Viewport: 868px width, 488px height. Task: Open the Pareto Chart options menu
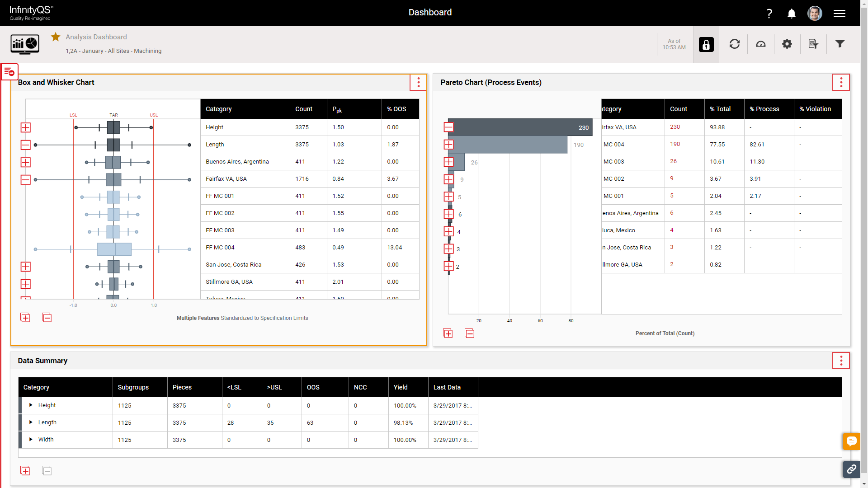(x=841, y=82)
